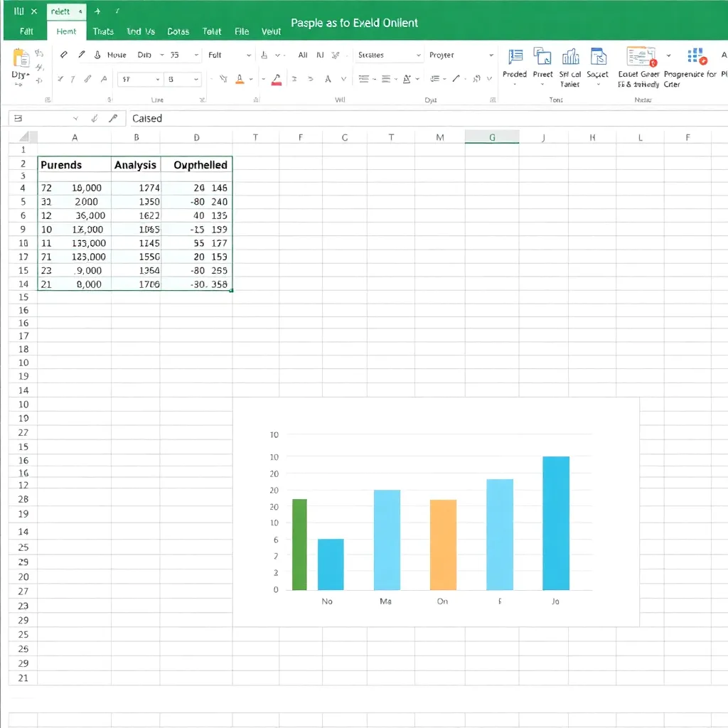Image resolution: width=728 pixels, height=728 pixels.
Task: Select column G header
Action: click(491, 138)
